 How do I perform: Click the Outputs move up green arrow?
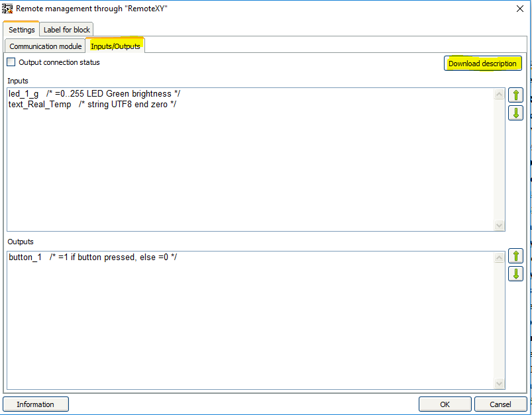[x=515, y=256]
